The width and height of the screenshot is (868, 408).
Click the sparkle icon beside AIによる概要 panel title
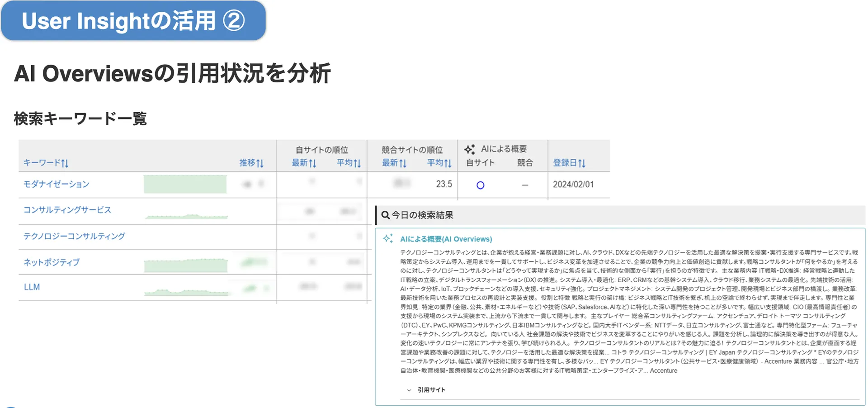pyautogui.click(x=388, y=238)
